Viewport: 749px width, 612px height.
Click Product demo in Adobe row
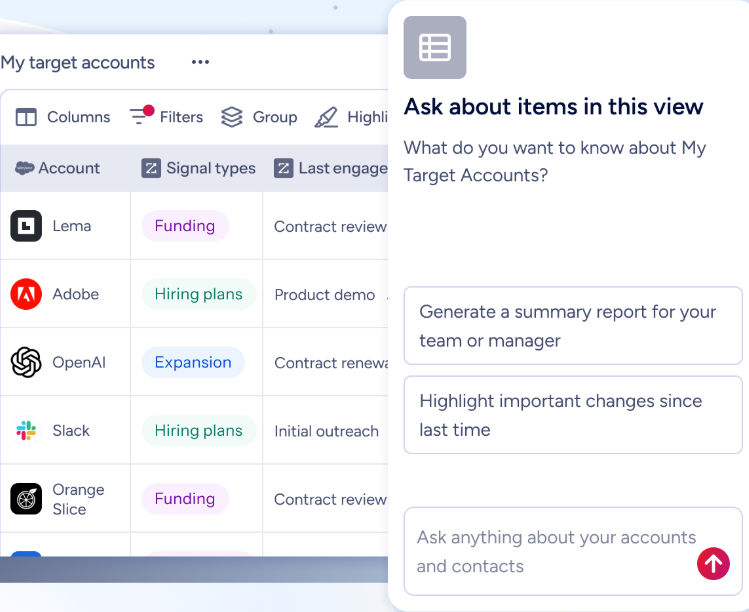pyautogui.click(x=325, y=295)
